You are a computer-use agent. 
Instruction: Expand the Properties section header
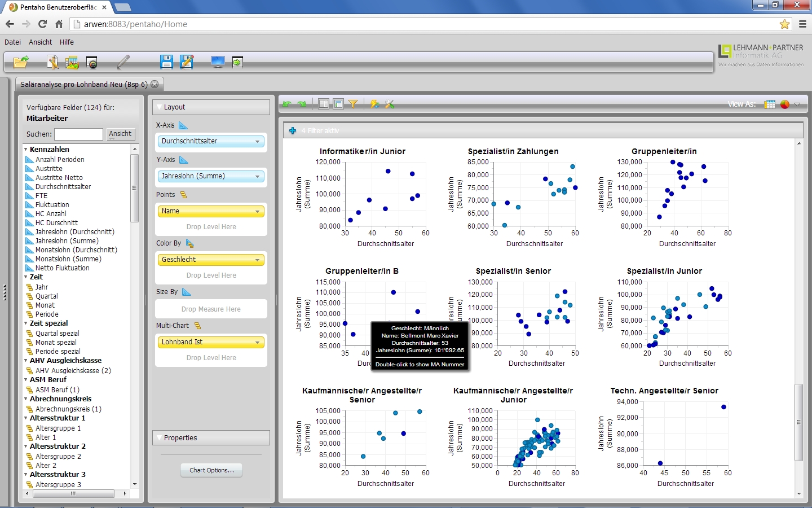[211, 438]
